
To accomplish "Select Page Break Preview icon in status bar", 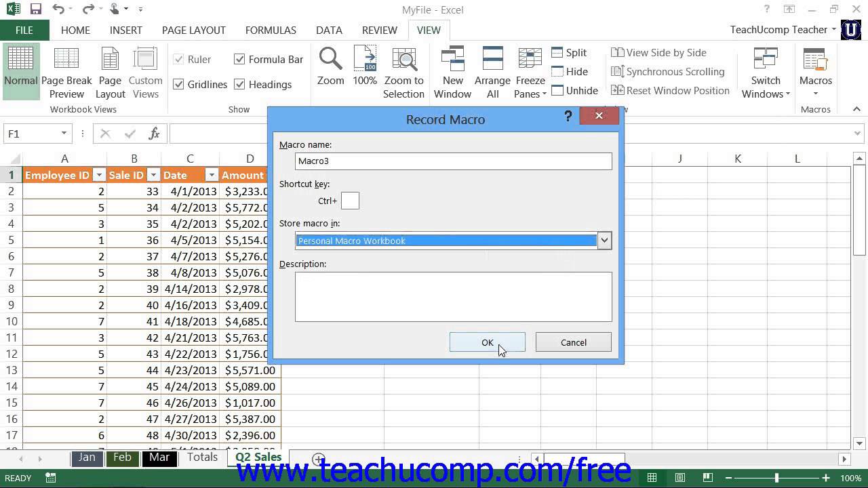I will (x=709, y=478).
